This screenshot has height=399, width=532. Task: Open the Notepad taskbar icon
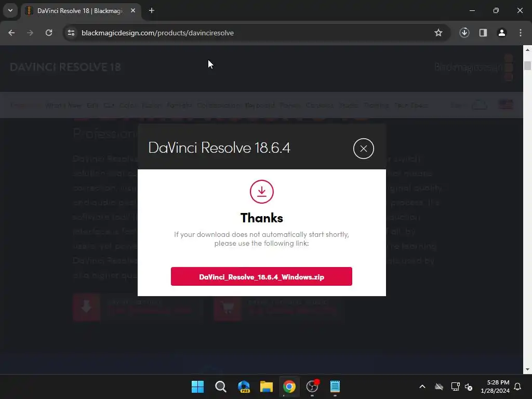[x=335, y=387]
